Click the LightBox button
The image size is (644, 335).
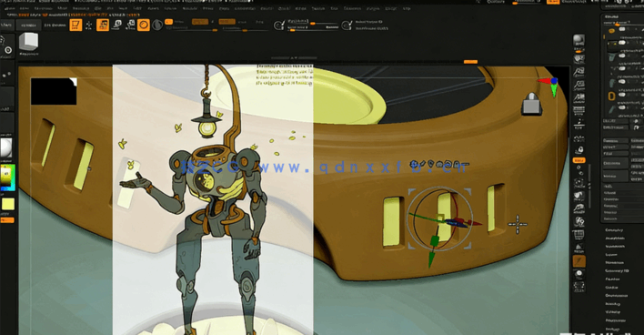click(x=28, y=25)
